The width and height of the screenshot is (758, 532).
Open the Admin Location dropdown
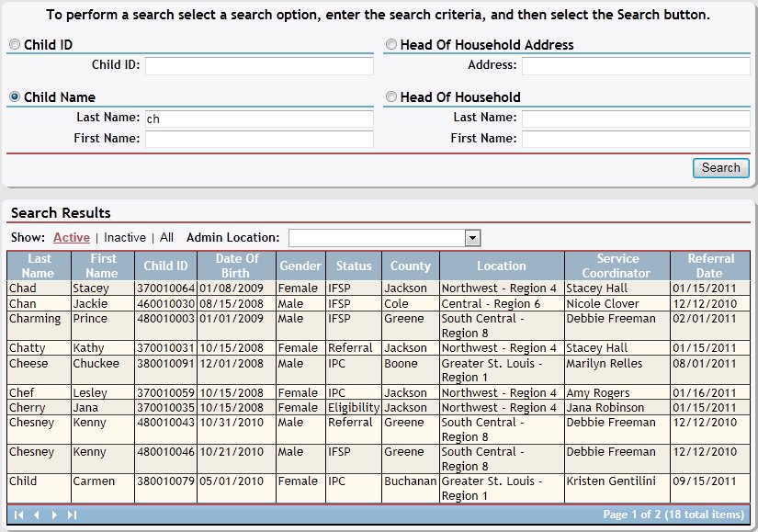coord(472,238)
